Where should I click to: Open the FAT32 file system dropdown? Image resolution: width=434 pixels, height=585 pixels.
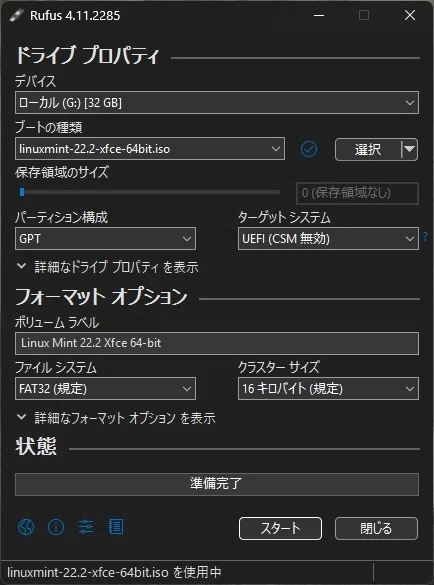[105, 389]
